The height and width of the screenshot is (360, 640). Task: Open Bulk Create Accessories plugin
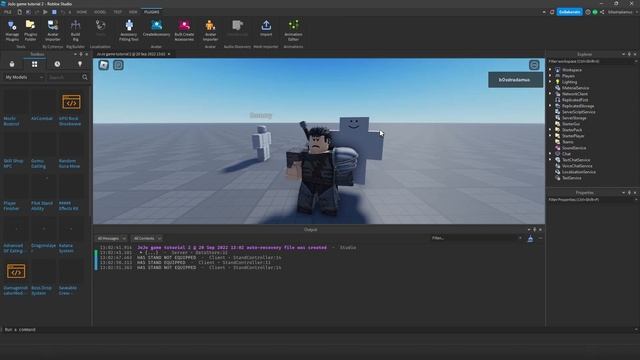(x=184, y=31)
